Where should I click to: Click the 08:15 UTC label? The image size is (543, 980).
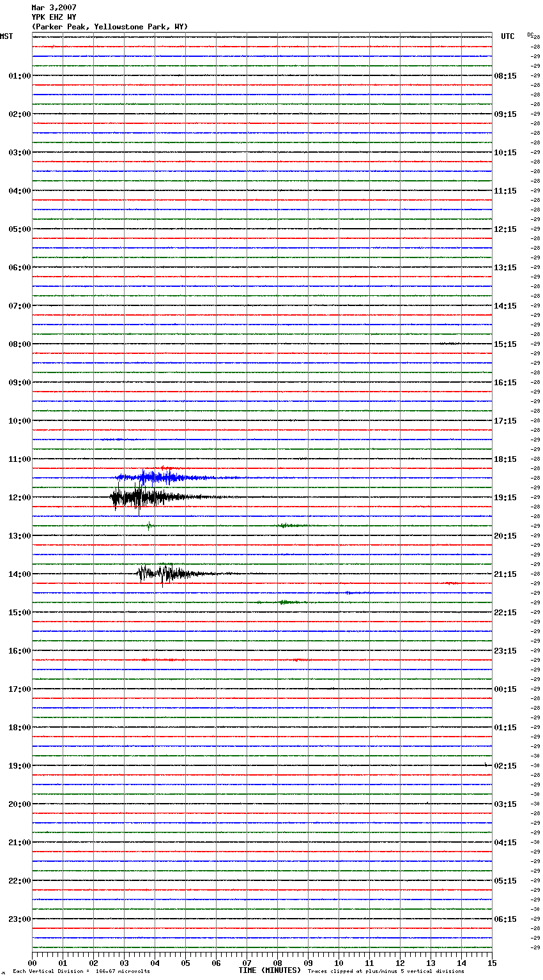pos(505,76)
